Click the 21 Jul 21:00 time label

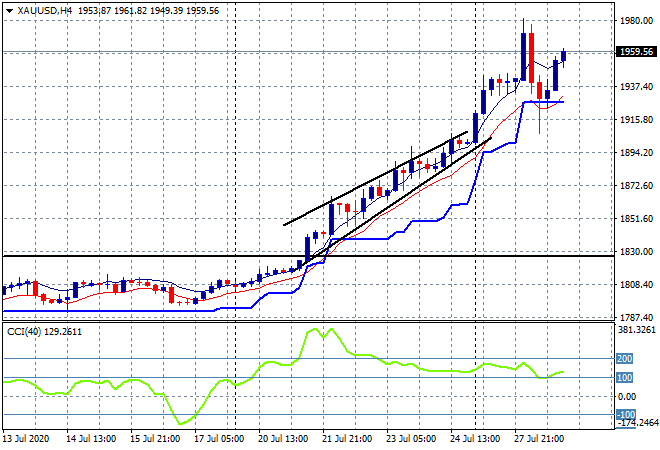click(347, 439)
